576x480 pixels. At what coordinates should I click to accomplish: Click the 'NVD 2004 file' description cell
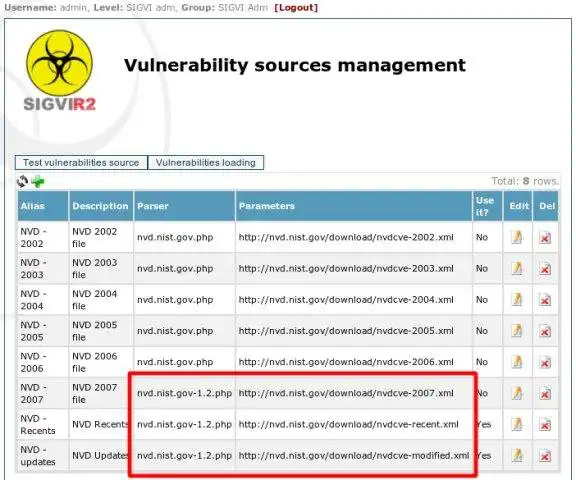[x=101, y=300]
